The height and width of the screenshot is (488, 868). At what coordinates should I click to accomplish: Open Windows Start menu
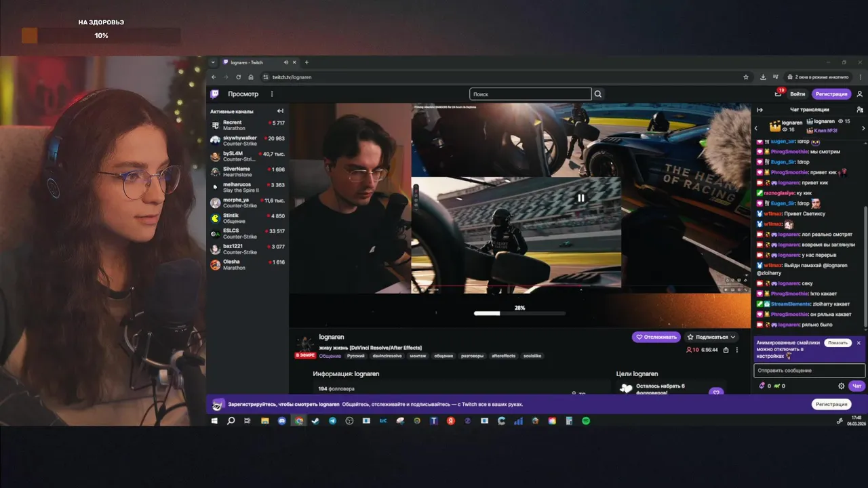(x=214, y=421)
